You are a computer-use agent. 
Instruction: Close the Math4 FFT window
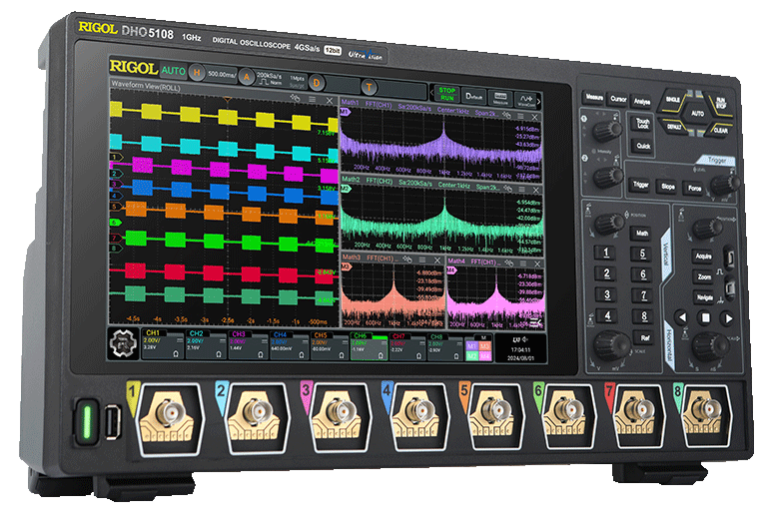pos(537,264)
